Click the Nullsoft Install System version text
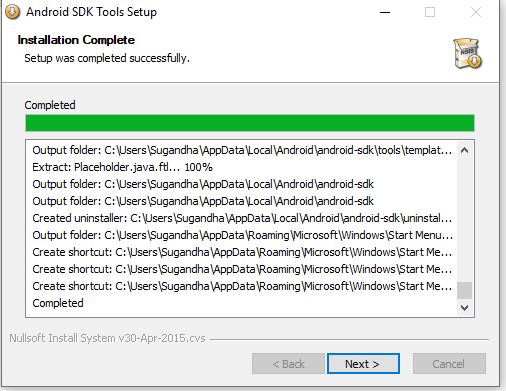The image size is (506, 391). coord(107,338)
